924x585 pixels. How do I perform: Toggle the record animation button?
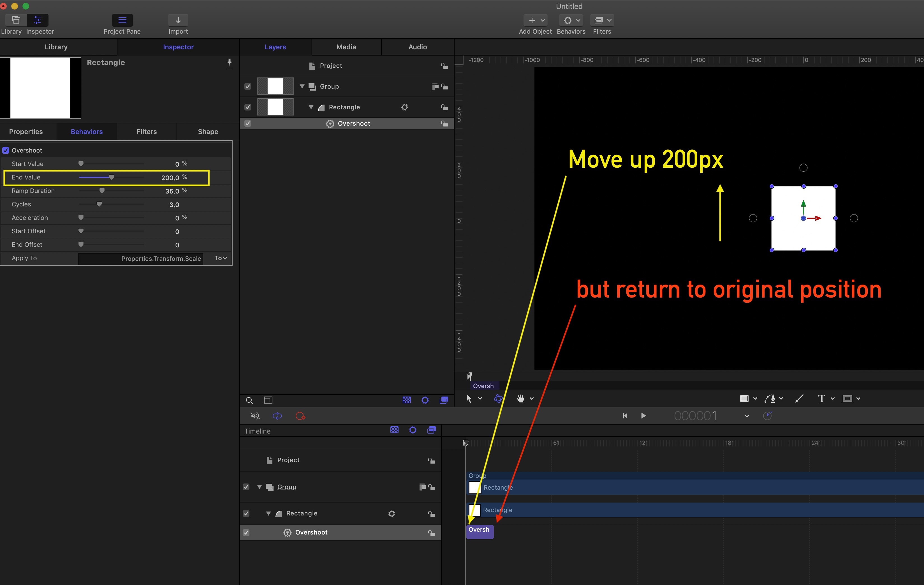pos(300,416)
